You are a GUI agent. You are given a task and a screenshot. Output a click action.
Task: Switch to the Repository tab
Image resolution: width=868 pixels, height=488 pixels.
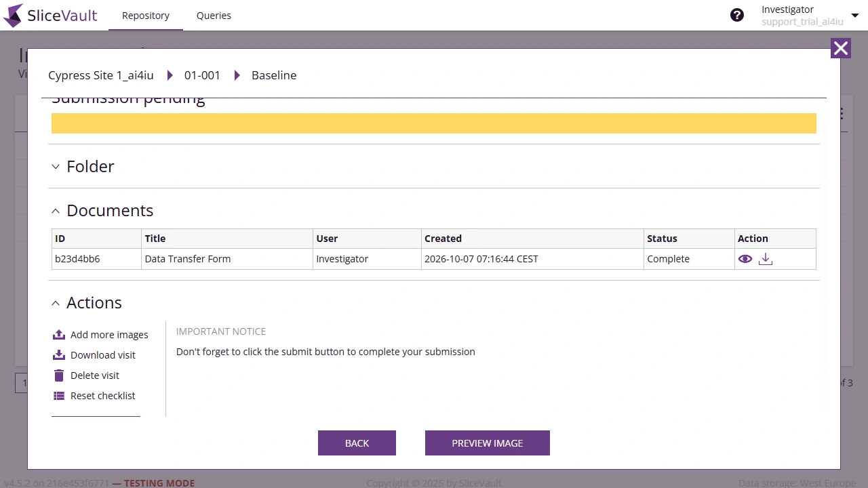pos(146,16)
